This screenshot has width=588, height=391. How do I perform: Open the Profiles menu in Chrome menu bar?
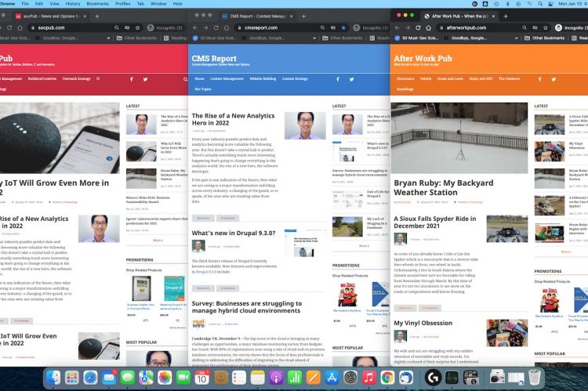coord(122,3)
